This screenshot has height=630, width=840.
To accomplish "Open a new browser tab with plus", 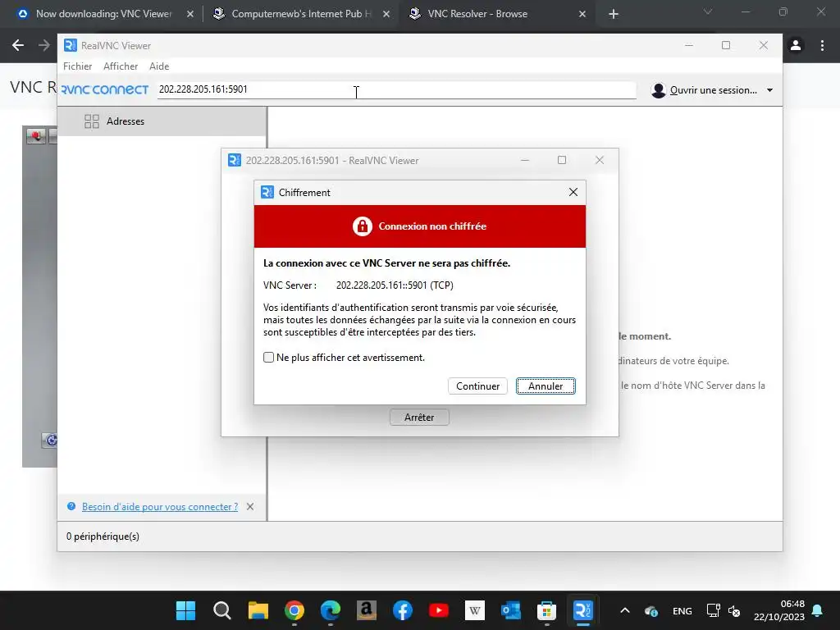I will coord(614,15).
